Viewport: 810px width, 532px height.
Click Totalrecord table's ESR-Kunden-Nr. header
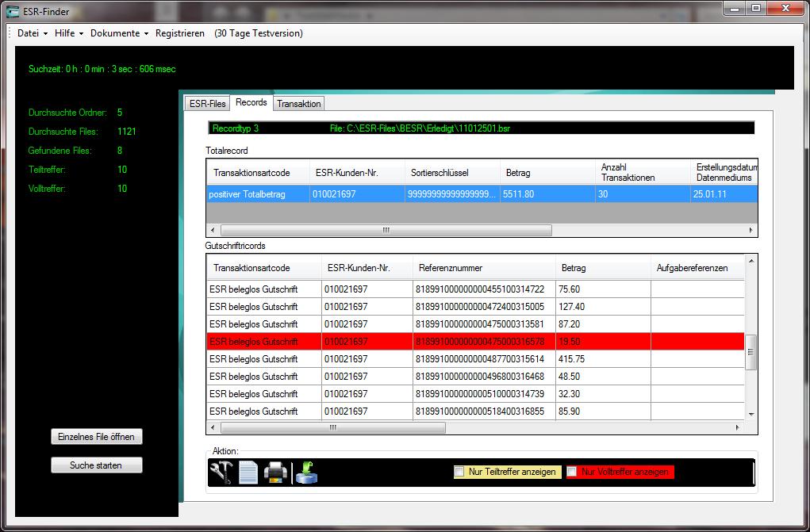(357, 173)
